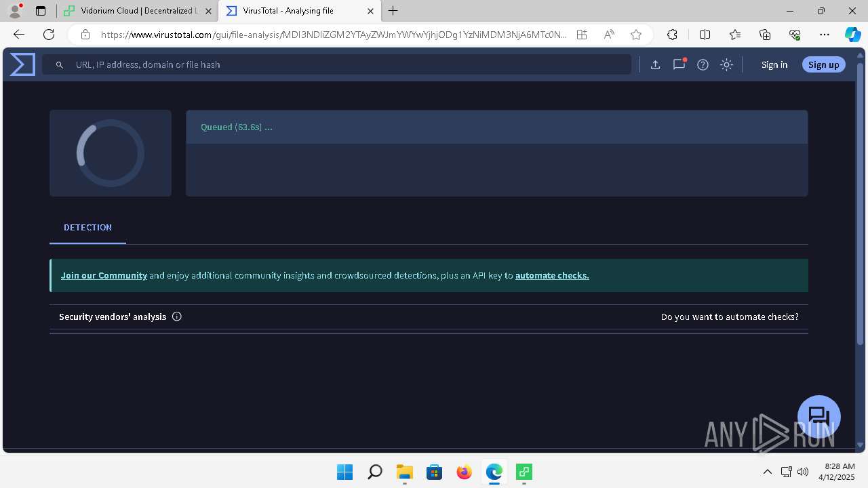Open the notifications chat icon
The height and width of the screenshot is (488, 868).
click(679, 64)
